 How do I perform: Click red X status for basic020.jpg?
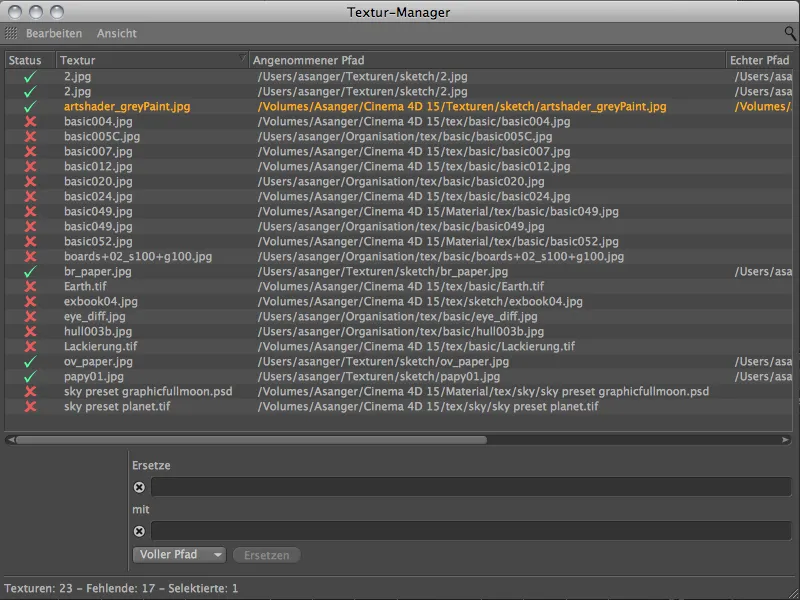coord(31,182)
